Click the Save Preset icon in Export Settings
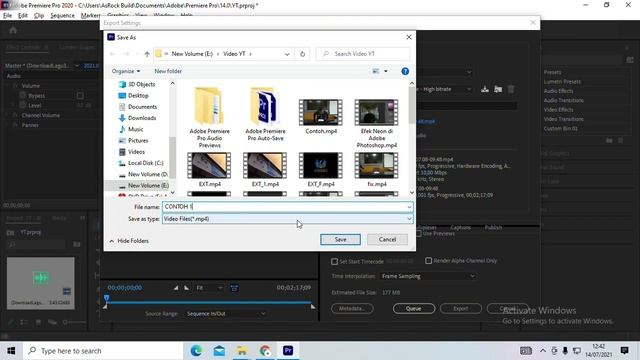 point(485,89)
